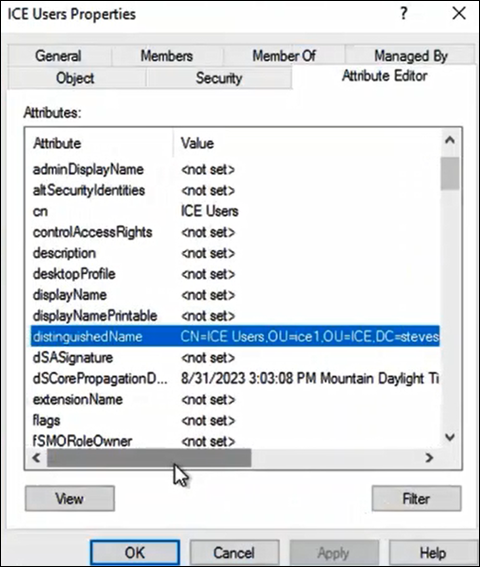This screenshot has height=567, width=480.
Task: Select the dSCorePropagationD... attribute row
Action: tap(235, 379)
